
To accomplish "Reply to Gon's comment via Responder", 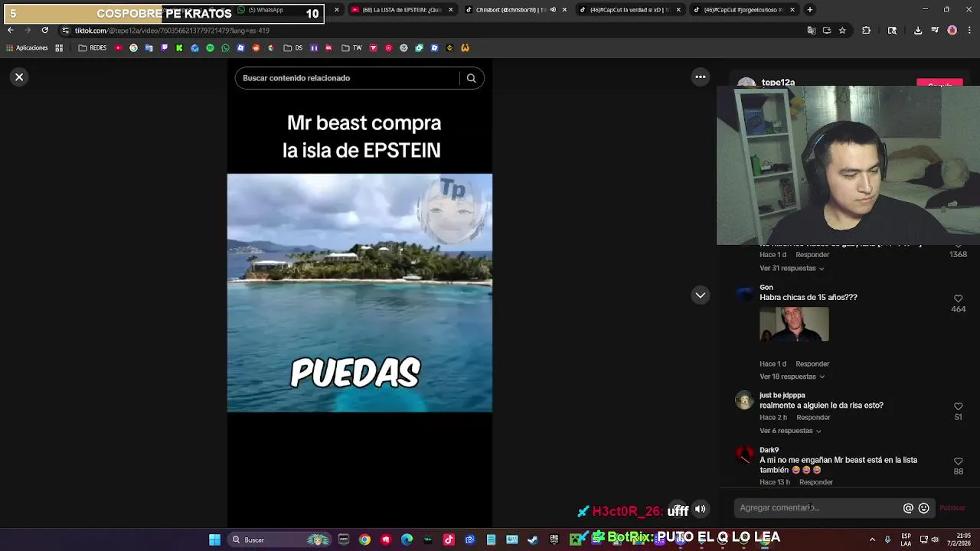I will (812, 364).
